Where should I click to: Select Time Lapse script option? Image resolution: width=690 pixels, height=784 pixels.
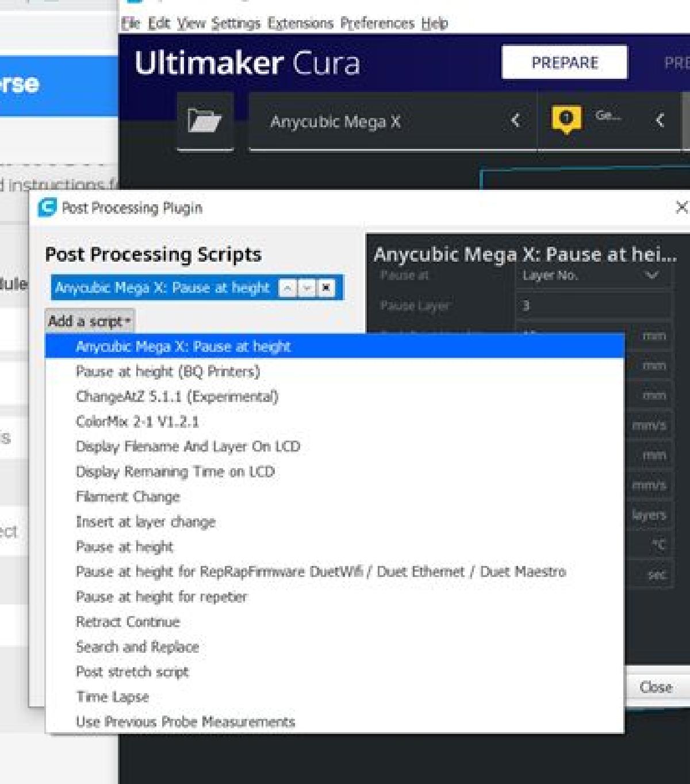(x=112, y=697)
